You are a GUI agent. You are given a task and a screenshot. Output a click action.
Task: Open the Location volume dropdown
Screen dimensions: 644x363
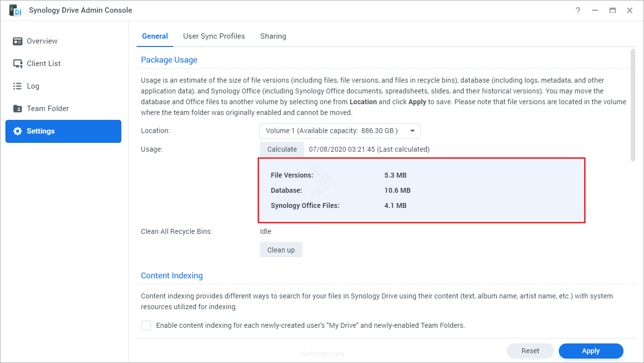click(340, 131)
